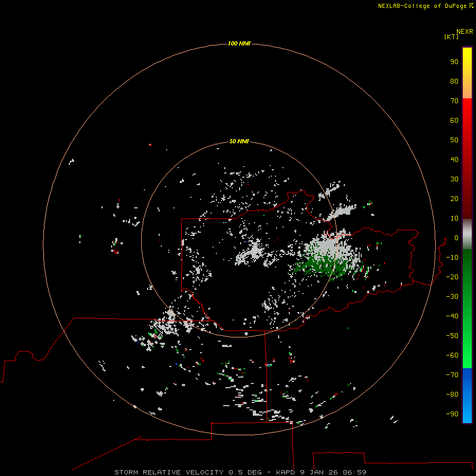Click the -80 value on the velocity scale
Image resolution: width=476 pixels, height=476 pixels.
point(452,395)
